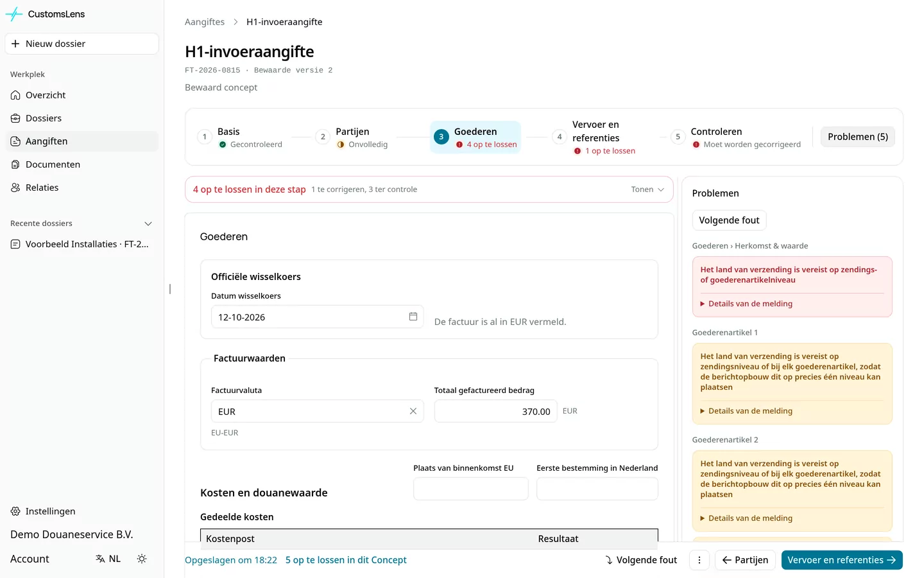Screen dimensions: 924x578
Task: Click the Datum wisselkoers date field
Action: pyautogui.click(x=317, y=317)
